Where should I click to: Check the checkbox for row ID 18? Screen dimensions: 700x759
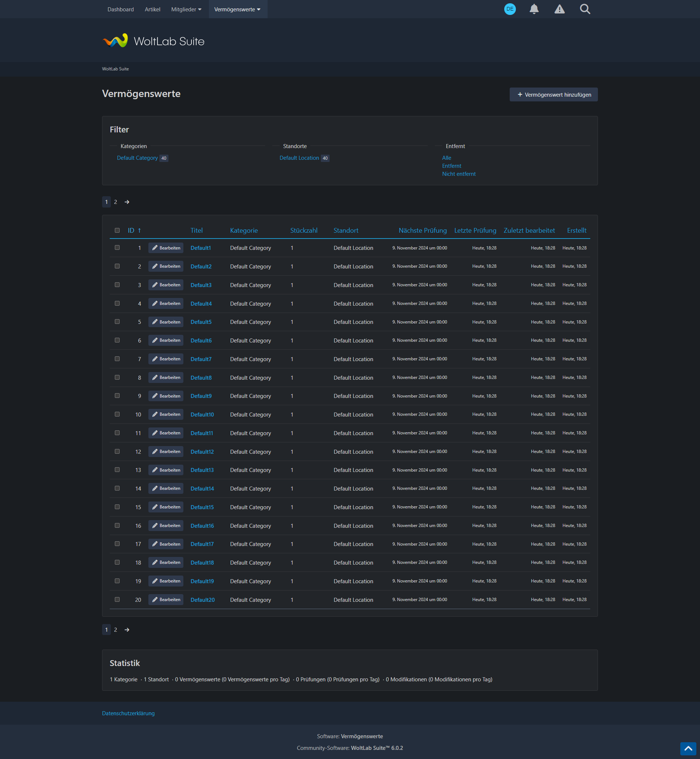117,562
